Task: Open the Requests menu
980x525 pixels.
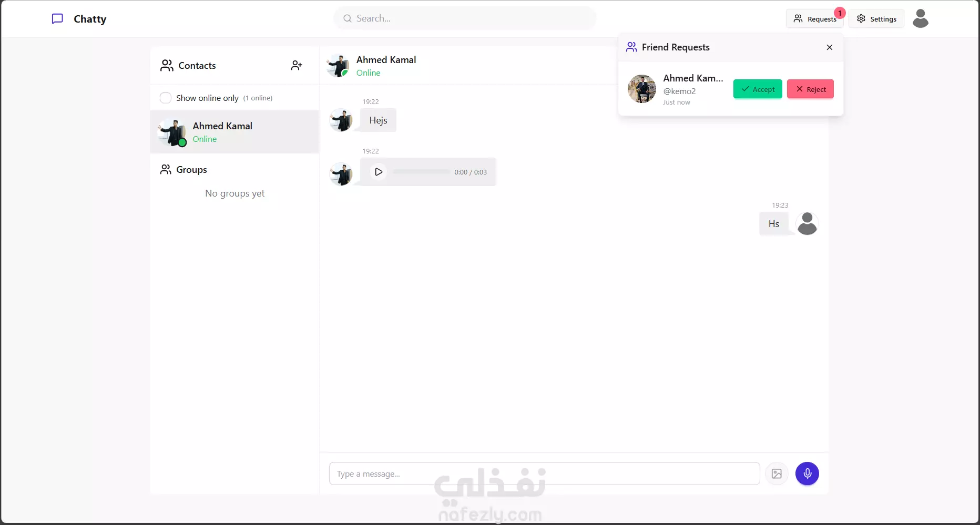Action: click(815, 19)
